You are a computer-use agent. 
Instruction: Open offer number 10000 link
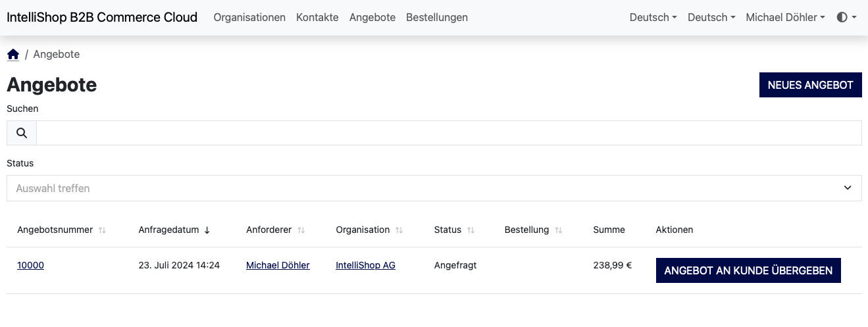point(30,265)
